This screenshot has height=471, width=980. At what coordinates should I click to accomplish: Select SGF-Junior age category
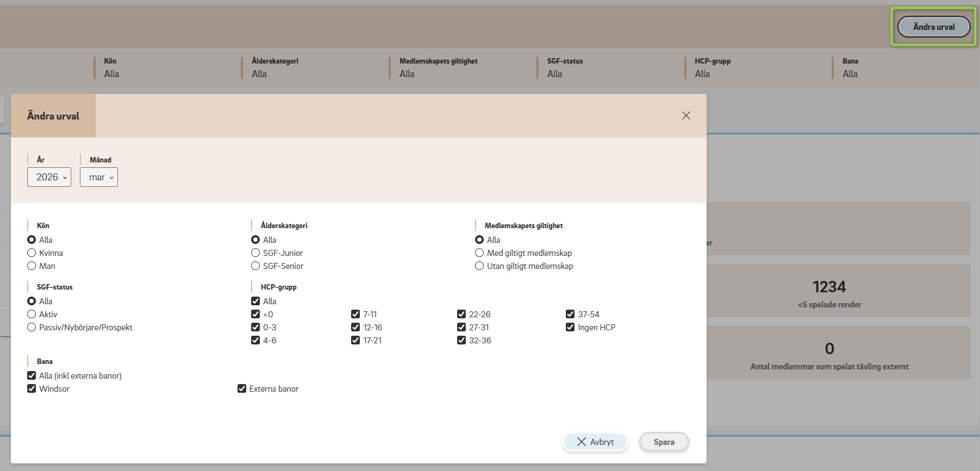pos(255,253)
